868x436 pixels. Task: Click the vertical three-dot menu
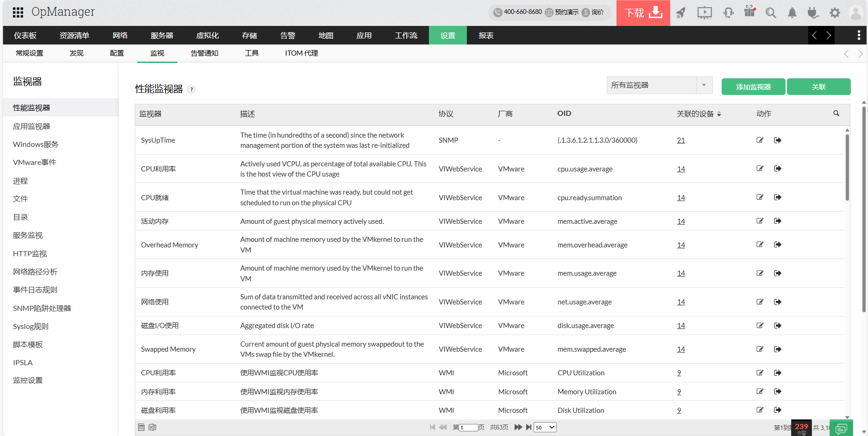click(x=859, y=35)
